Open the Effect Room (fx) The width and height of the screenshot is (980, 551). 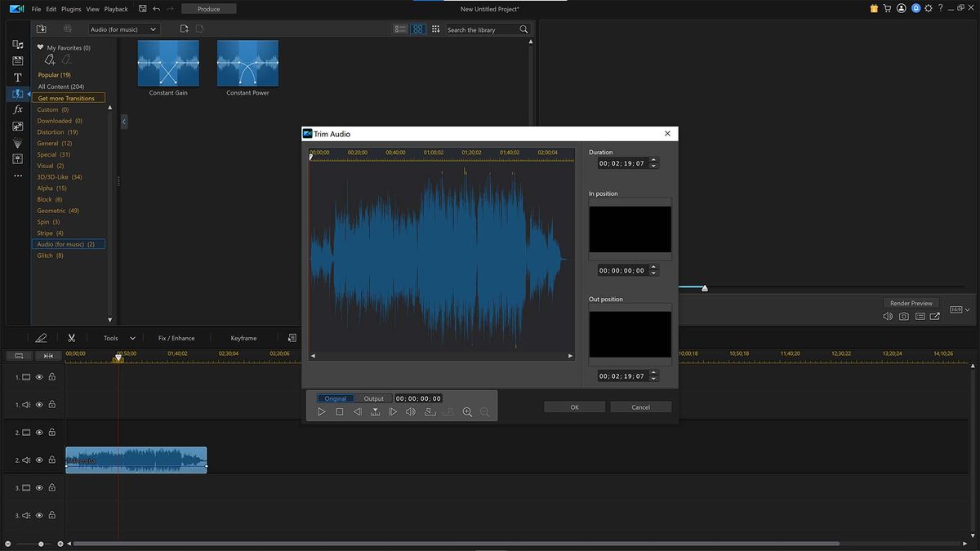[18, 109]
